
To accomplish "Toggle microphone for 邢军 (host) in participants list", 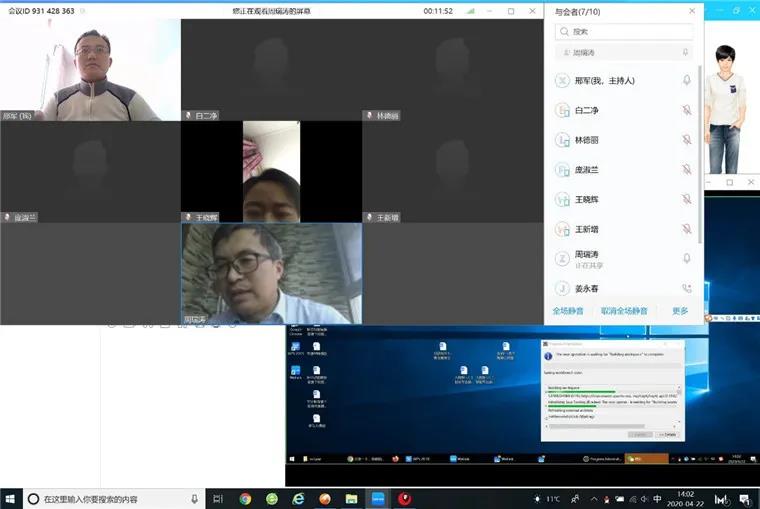I will [686, 81].
